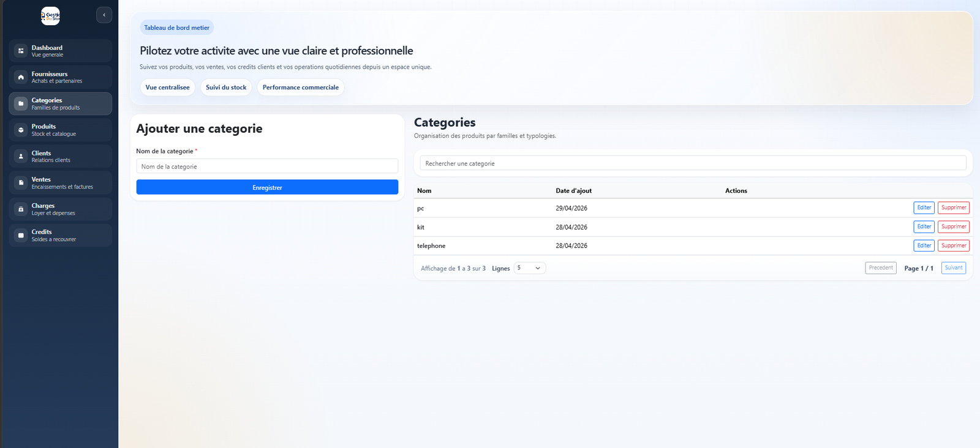Viewport: 980px width, 448px height.
Task: Click the Ventes receipt icon
Action: point(21,182)
